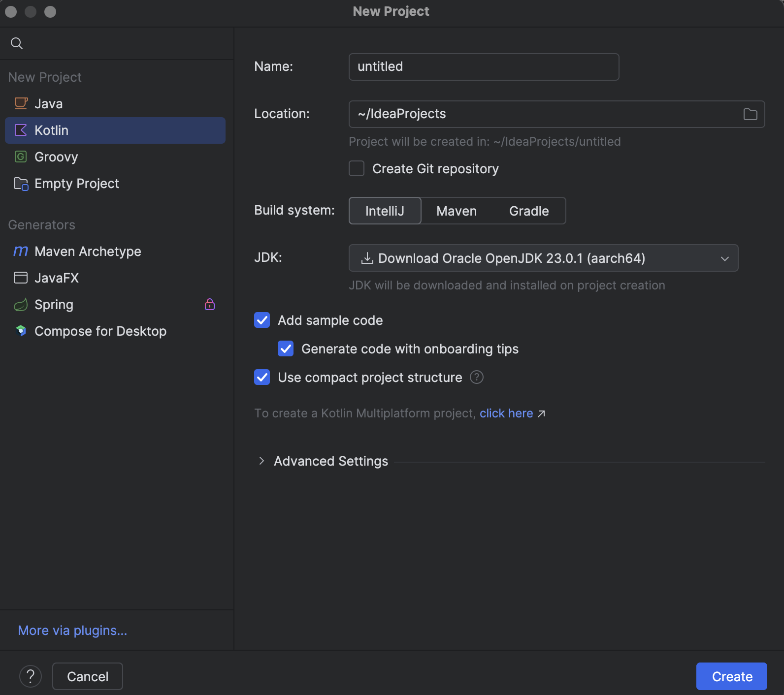Click the Cancel button

pyautogui.click(x=88, y=676)
